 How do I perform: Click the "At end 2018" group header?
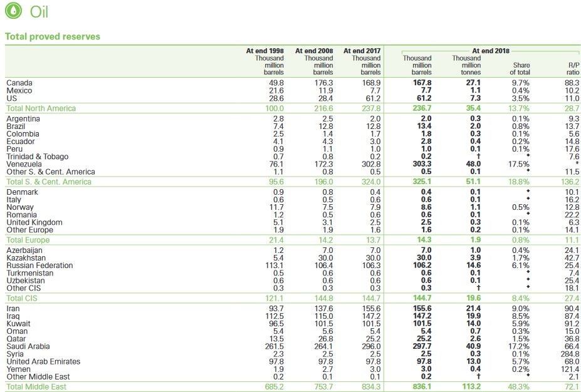[x=491, y=51]
